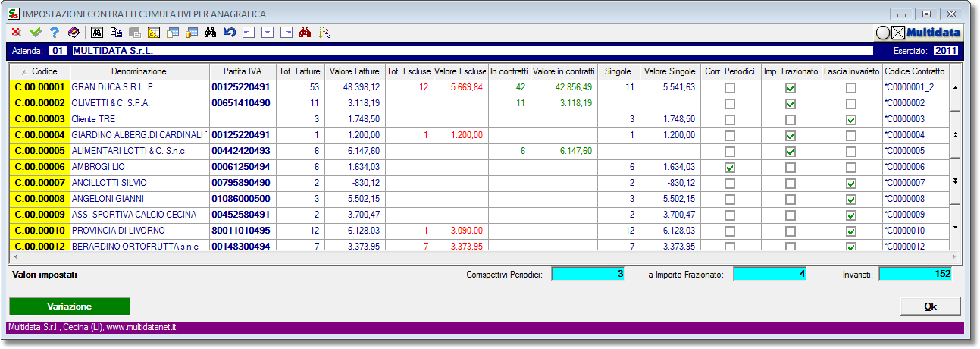Viewport: 980px width, 349px height.
Task: Click the red X cancel toolbar icon
Action: pyautogui.click(x=16, y=33)
